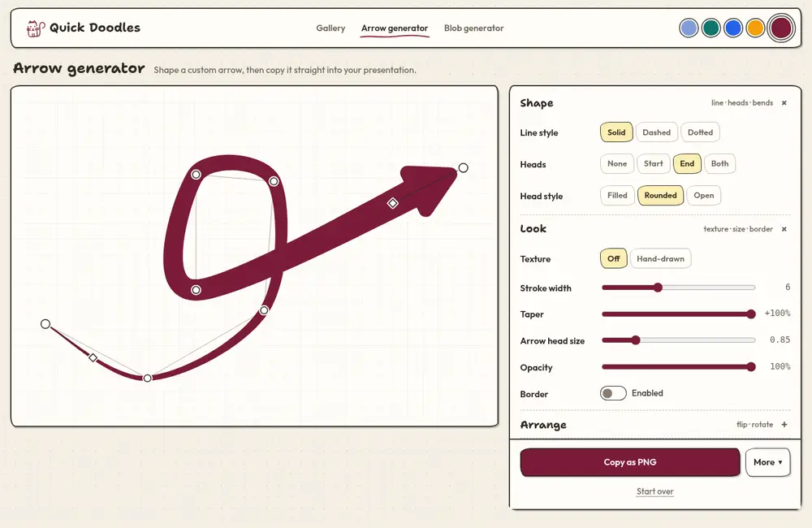Click the Start over link
This screenshot has width=812, height=528.
tap(654, 491)
